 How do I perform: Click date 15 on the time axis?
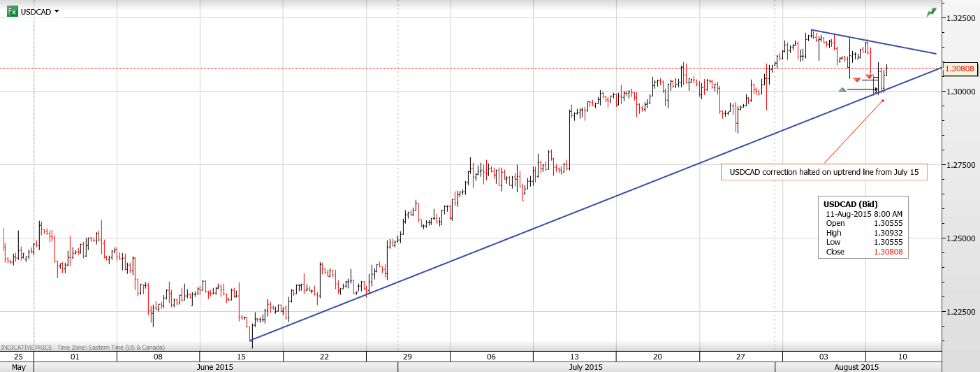tap(241, 357)
